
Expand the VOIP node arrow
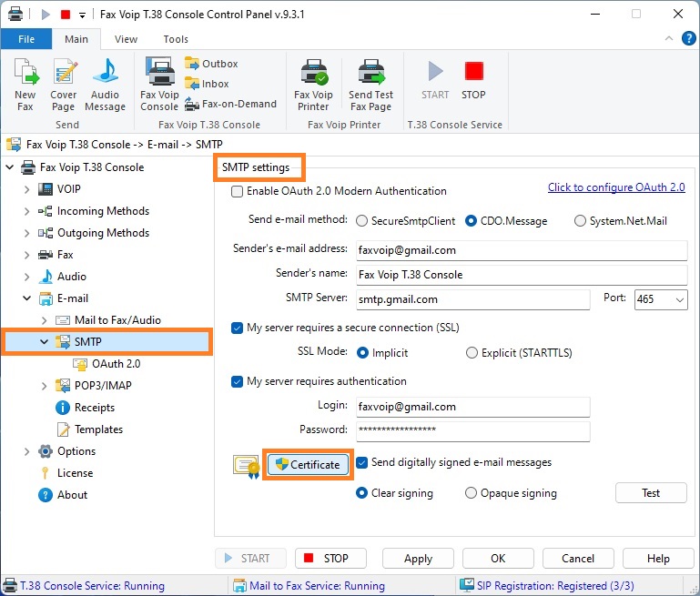pyautogui.click(x=26, y=189)
